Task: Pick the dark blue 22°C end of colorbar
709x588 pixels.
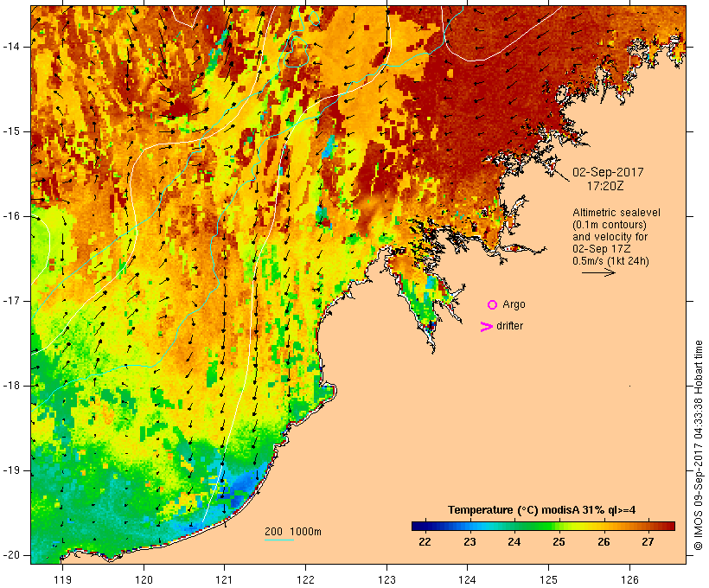Action: coord(418,526)
